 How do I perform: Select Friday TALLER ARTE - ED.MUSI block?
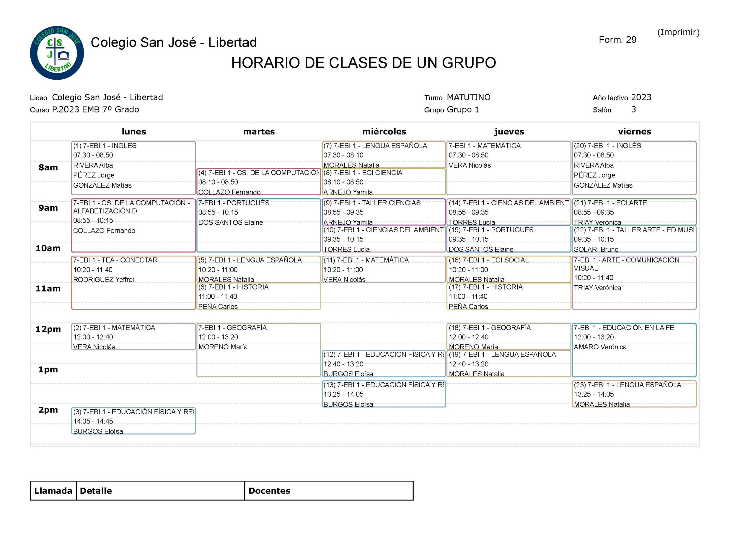click(x=634, y=239)
